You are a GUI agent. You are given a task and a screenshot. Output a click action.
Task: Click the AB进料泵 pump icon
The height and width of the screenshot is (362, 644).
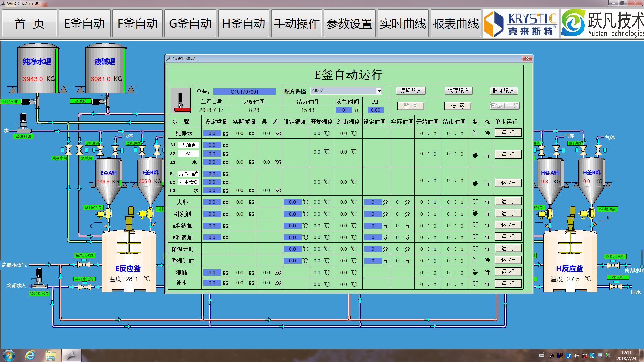[23, 124]
